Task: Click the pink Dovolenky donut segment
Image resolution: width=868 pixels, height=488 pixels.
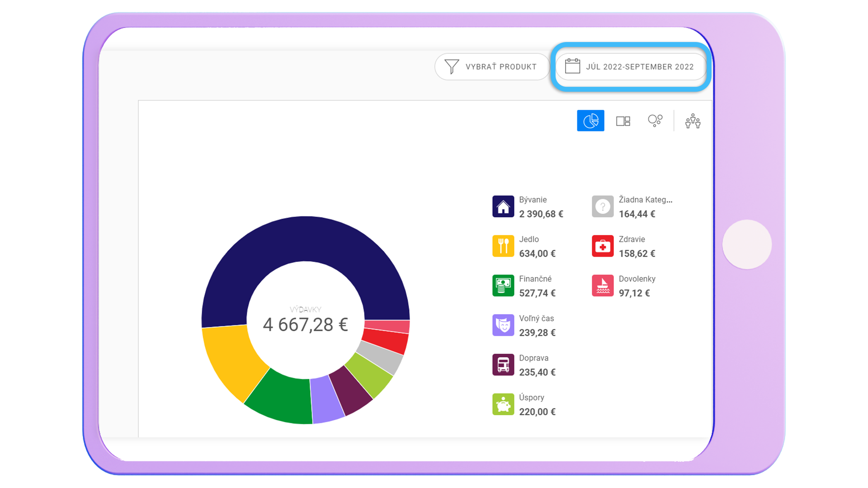Action: tap(387, 326)
